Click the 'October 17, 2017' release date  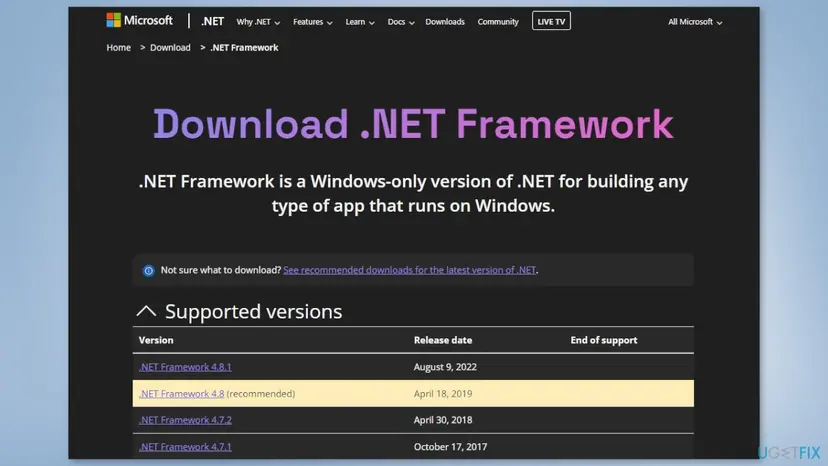coord(450,447)
